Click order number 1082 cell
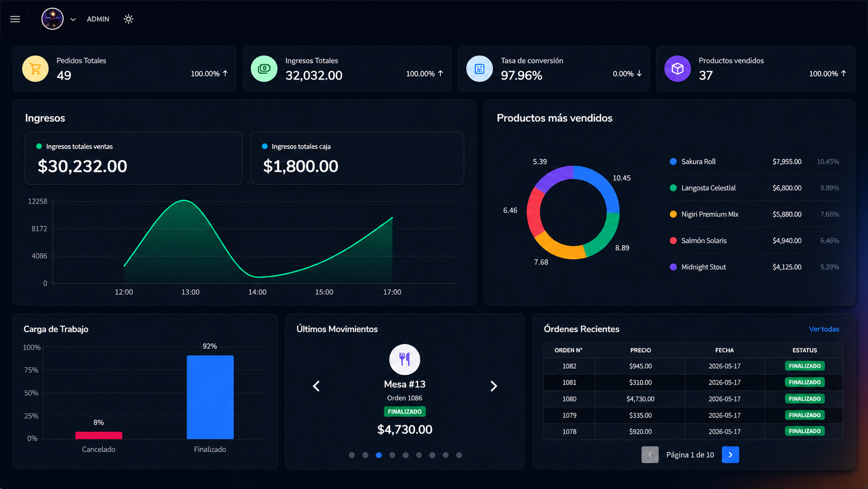This screenshot has width=868, height=489. pos(569,366)
